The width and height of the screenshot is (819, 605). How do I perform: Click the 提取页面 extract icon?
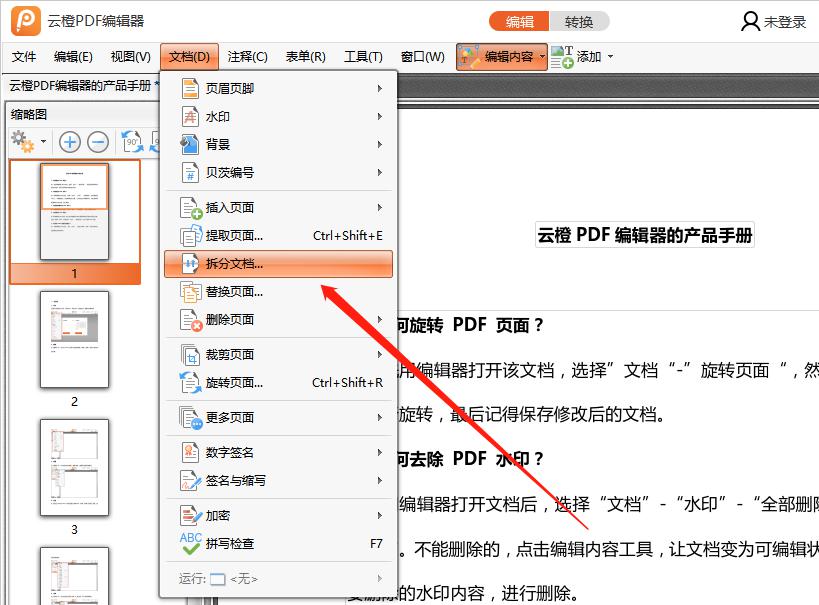(x=191, y=236)
